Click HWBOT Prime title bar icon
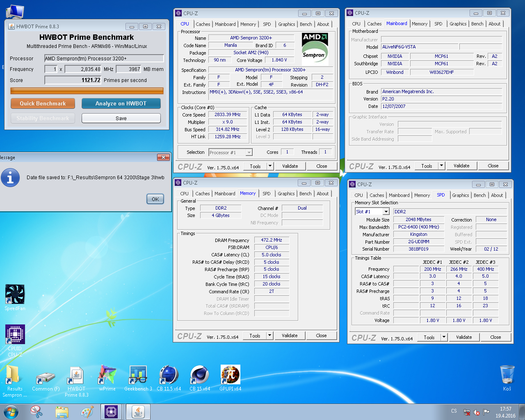 [11, 26]
